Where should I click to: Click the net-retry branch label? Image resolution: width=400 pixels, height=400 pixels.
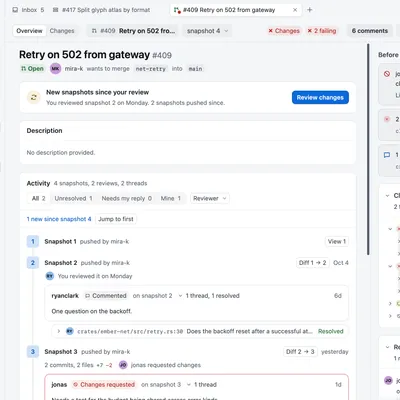(151, 69)
